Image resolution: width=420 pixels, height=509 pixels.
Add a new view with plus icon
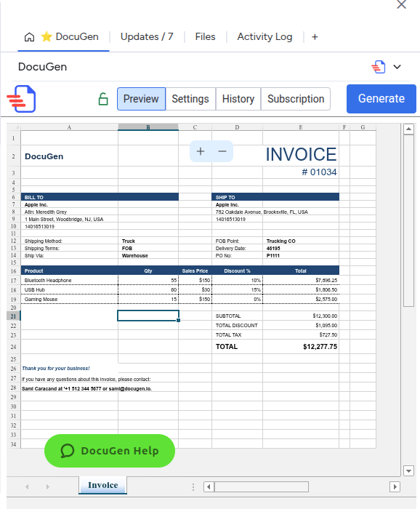click(315, 37)
